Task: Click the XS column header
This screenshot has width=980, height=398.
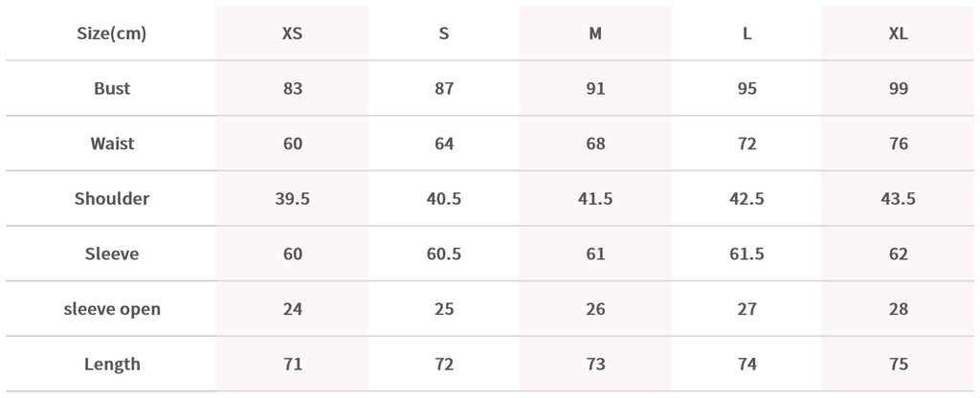Action: point(292,33)
